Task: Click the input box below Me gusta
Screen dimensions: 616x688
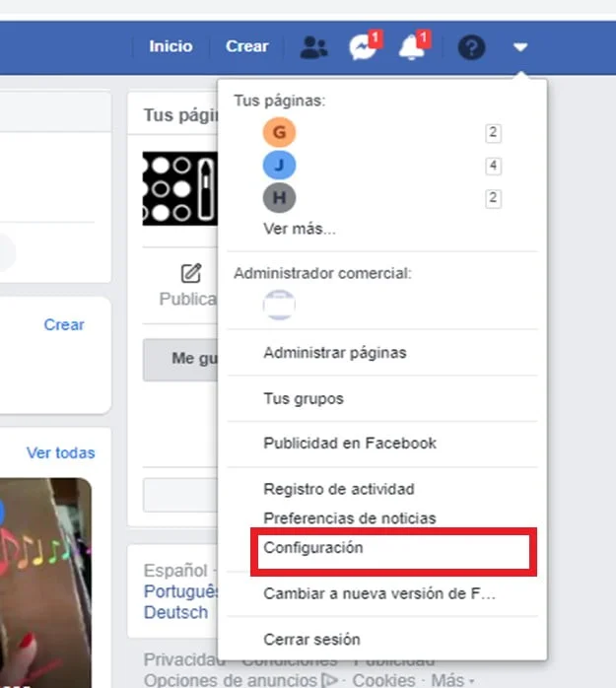Action: coord(180,495)
